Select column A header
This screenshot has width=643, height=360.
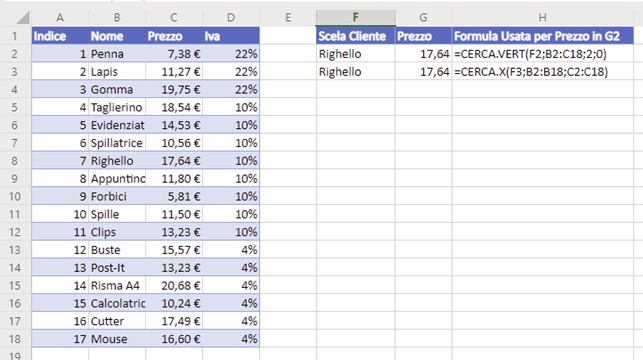pos(60,17)
